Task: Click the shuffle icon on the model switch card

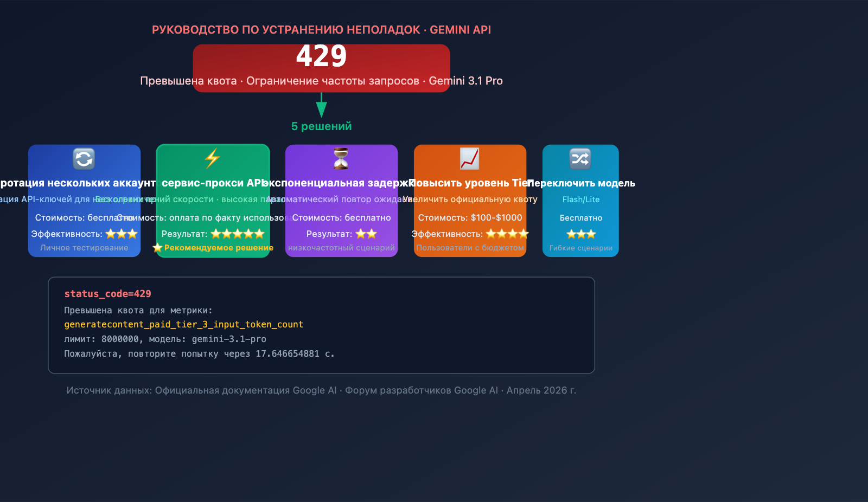Action: click(x=580, y=159)
